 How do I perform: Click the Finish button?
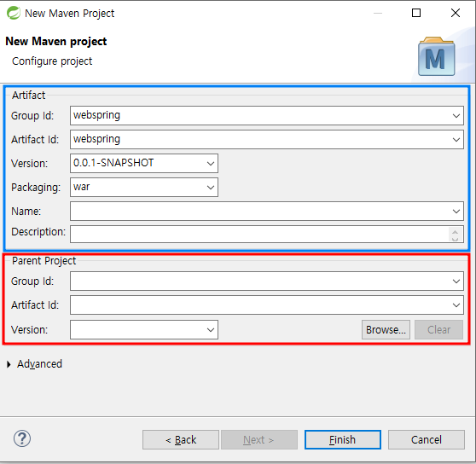pos(343,439)
